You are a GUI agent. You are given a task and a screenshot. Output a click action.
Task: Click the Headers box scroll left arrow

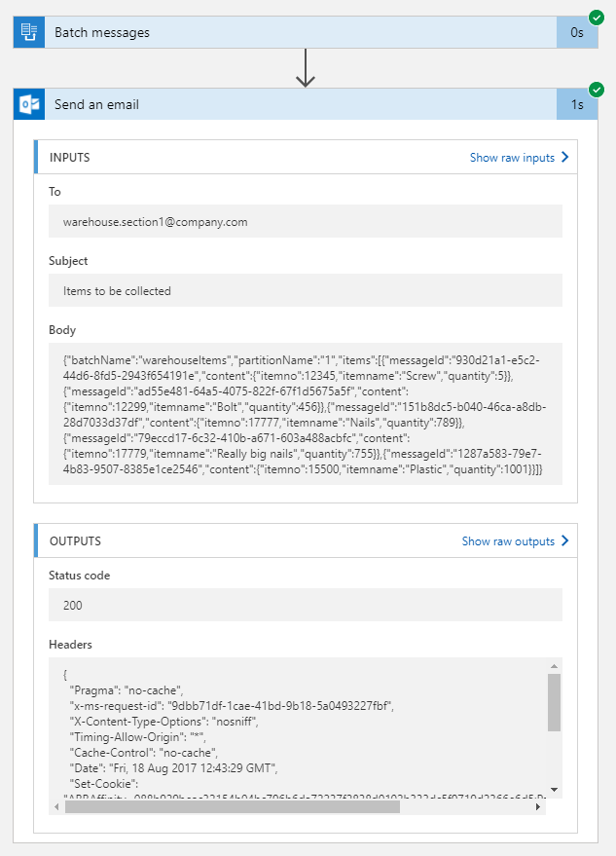56,807
